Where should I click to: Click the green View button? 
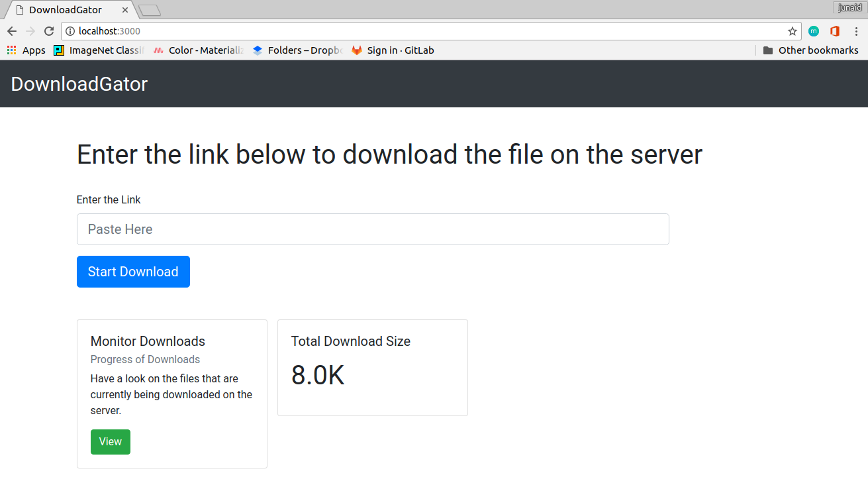(111, 442)
